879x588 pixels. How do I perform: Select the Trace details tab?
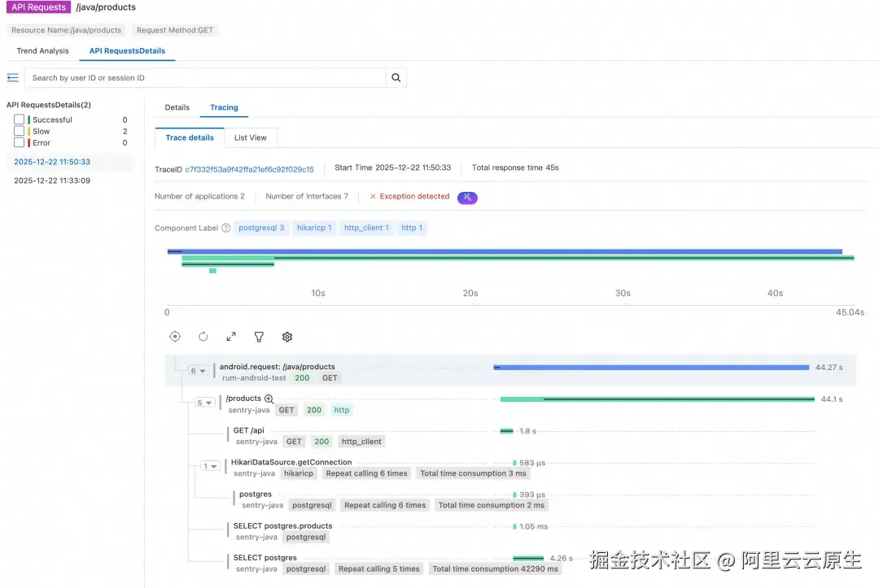(x=190, y=137)
